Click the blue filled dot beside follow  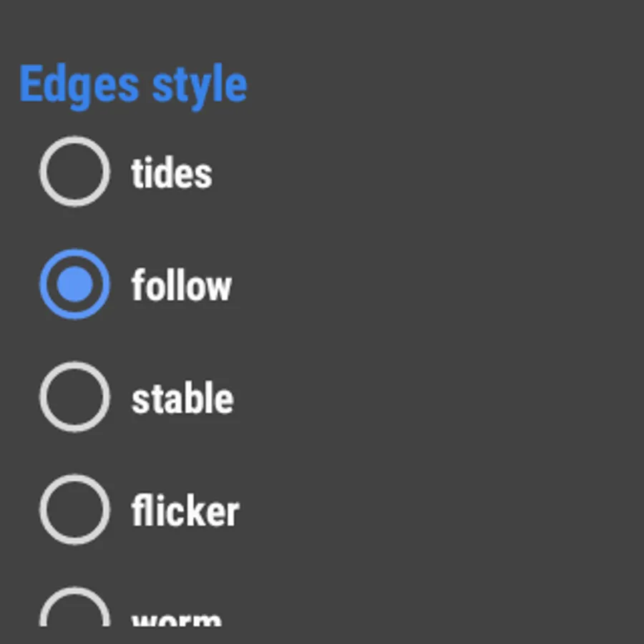point(74,284)
